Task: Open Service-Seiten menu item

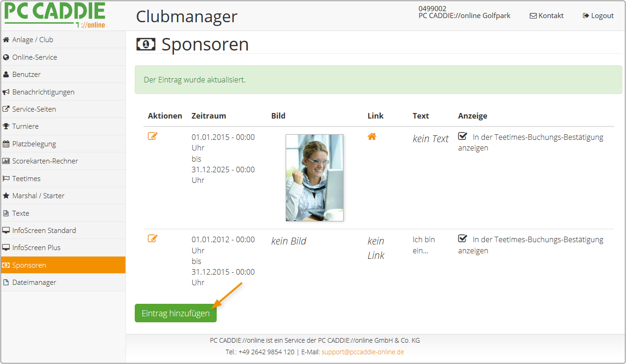Action: pos(63,109)
